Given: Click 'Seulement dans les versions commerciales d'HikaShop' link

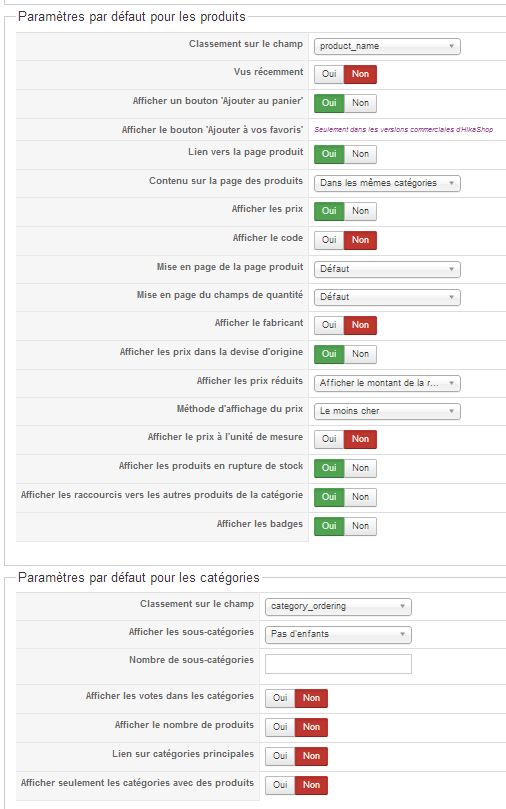Looking at the screenshot, I should coord(403,130).
